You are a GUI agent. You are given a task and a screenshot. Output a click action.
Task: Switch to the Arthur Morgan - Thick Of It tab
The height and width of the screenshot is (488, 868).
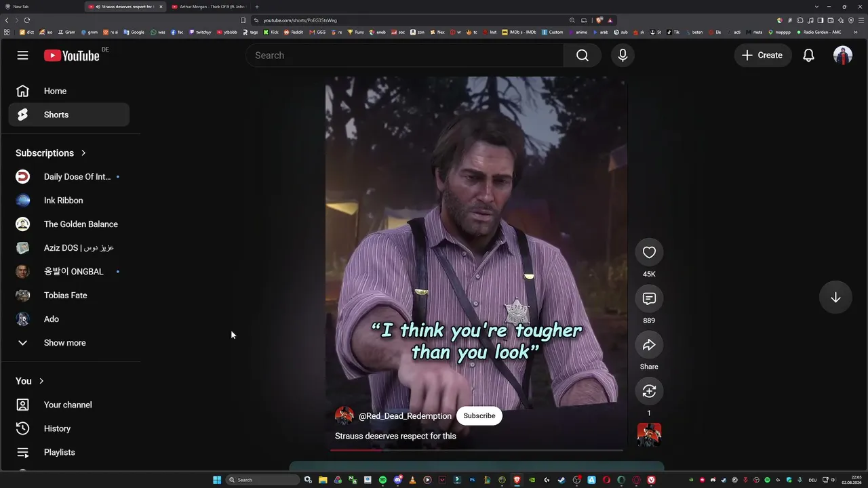(x=210, y=7)
